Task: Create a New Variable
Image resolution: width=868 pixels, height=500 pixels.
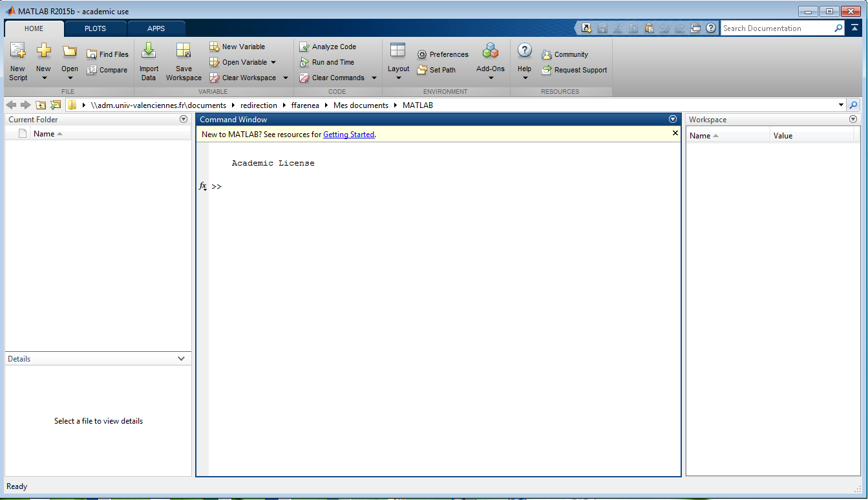Action: [237, 47]
